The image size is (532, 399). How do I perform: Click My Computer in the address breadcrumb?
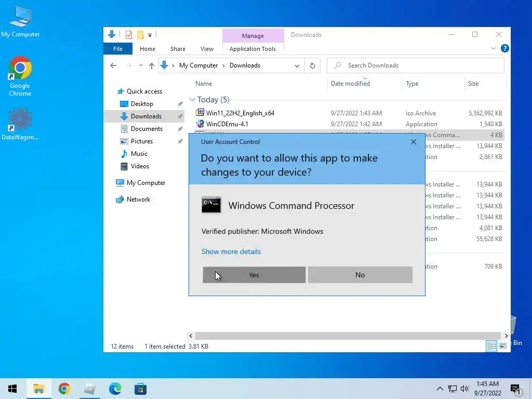[198, 65]
